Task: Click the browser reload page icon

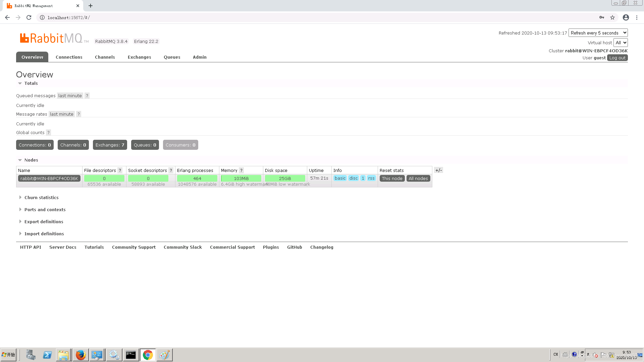Action: pyautogui.click(x=29, y=17)
